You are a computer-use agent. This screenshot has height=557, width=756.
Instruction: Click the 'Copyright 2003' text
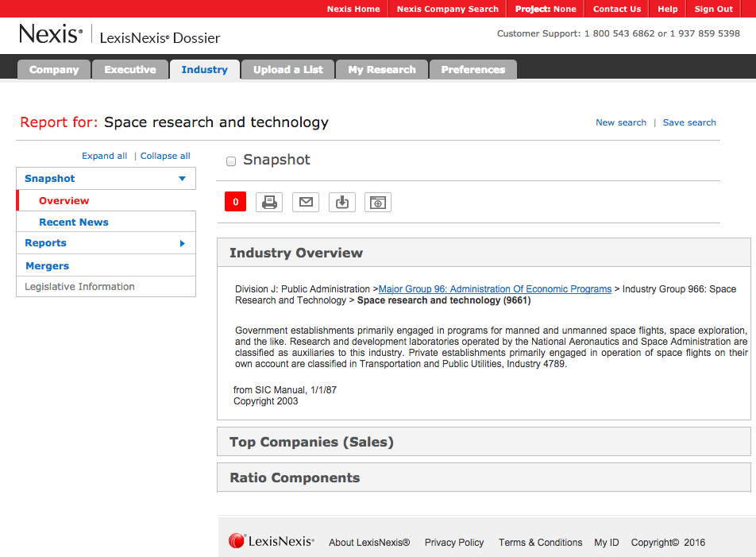pyautogui.click(x=266, y=401)
